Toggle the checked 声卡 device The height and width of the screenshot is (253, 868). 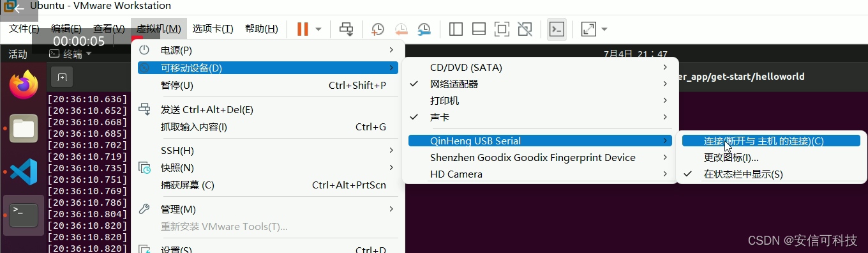[540, 117]
